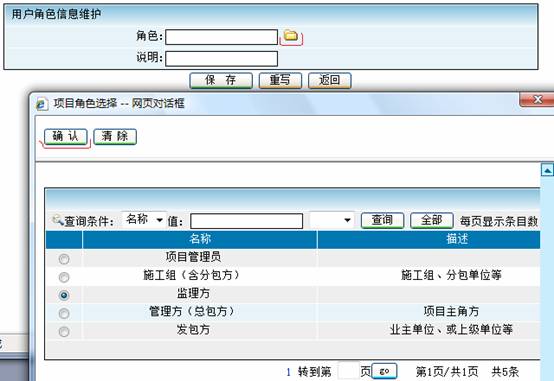554x381 pixels.
Task: Select the 监理方 radio button
Action: pos(64,295)
